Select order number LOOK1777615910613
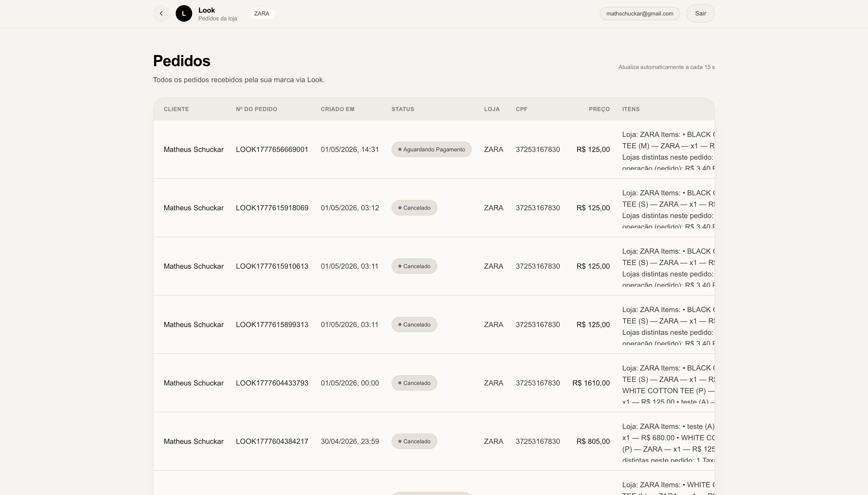Image resolution: width=868 pixels, height=495 pixels. [x=272, y=266]
